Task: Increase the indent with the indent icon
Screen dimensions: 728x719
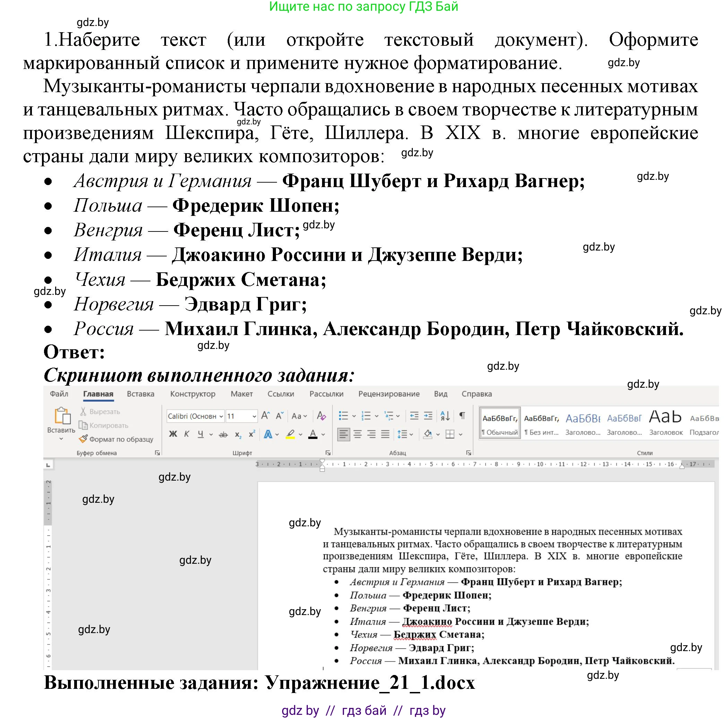Action: click(x=428, y=416)
